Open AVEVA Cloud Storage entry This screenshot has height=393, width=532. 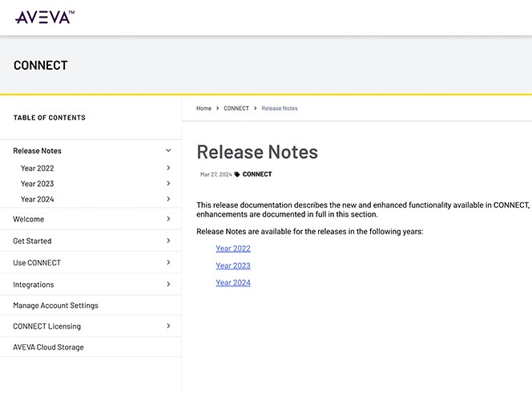tap(48, 347)
